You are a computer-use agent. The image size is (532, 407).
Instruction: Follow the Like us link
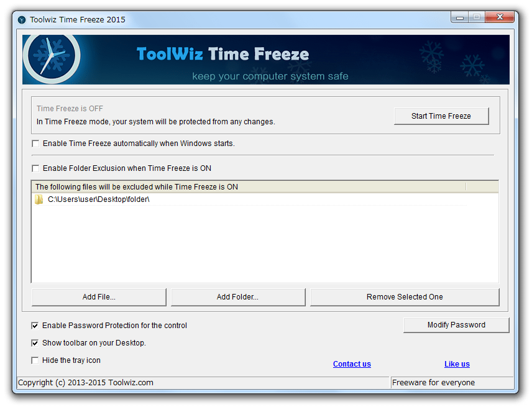(x=457, y=364)
